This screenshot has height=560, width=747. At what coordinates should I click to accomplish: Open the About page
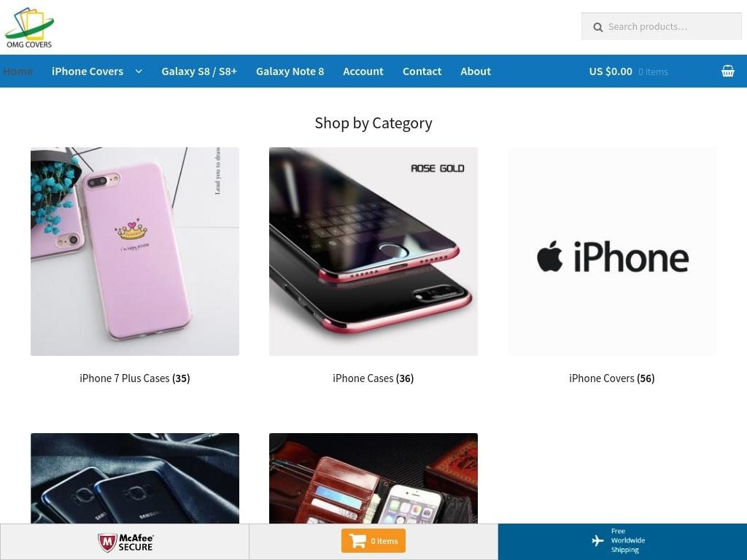click(x=476, y=71)
